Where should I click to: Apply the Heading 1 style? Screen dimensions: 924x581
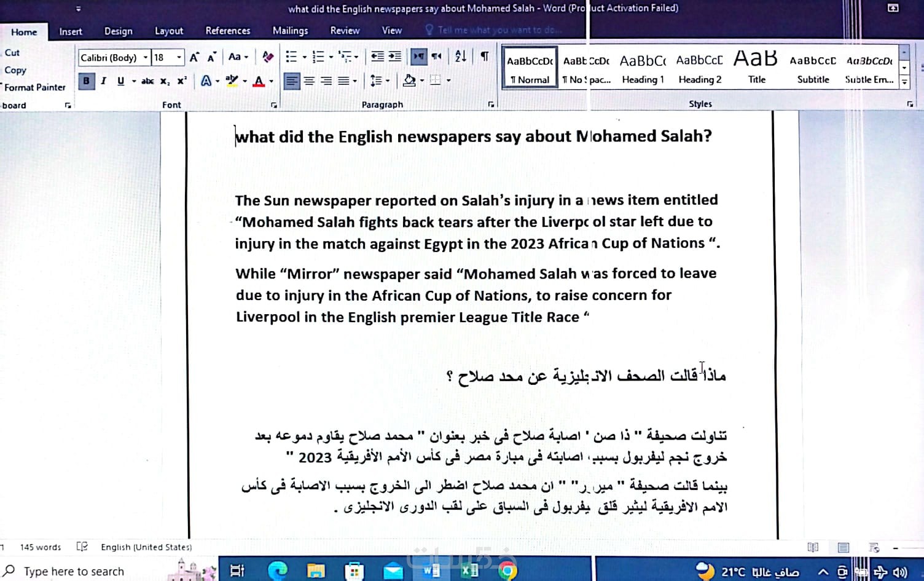[x=643, y=69]
